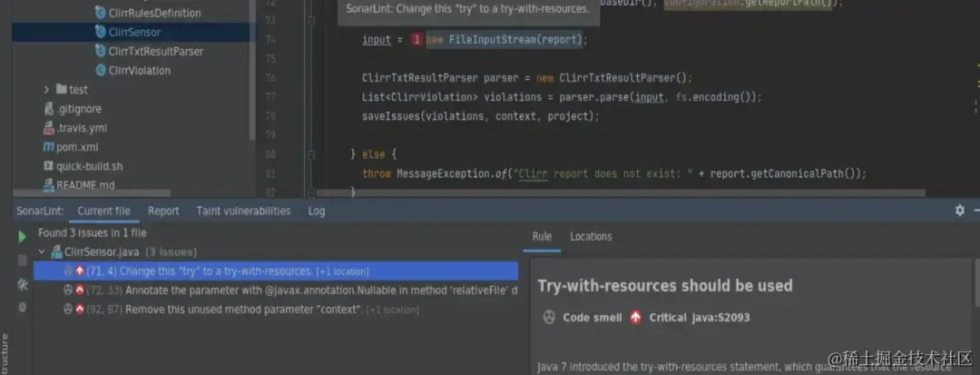The width and height of the screenshot is (980, 375).
Task: Toggle code fold marker at line 80
Action: click(312, 154)
